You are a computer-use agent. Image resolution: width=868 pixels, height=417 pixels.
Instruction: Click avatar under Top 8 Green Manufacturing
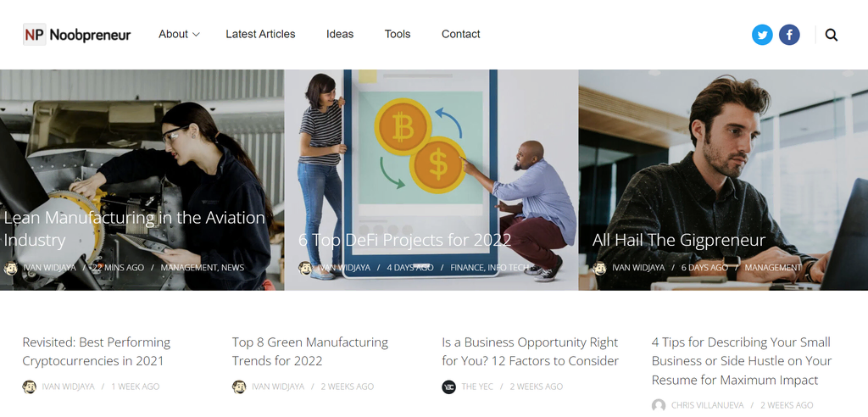[239, 386]
